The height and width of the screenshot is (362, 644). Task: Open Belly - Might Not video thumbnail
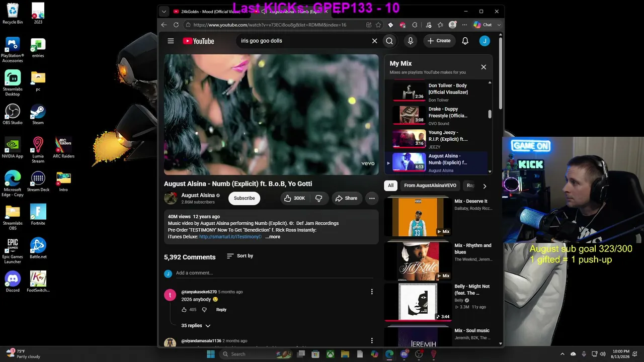[x=418, y=302]
